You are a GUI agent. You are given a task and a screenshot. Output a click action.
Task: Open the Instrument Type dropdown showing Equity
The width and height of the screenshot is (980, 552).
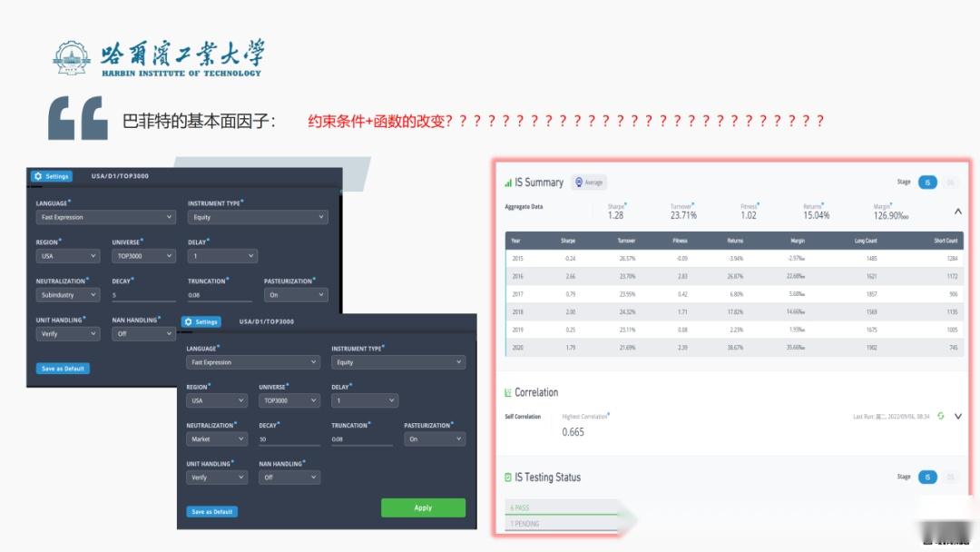point(399,361)
